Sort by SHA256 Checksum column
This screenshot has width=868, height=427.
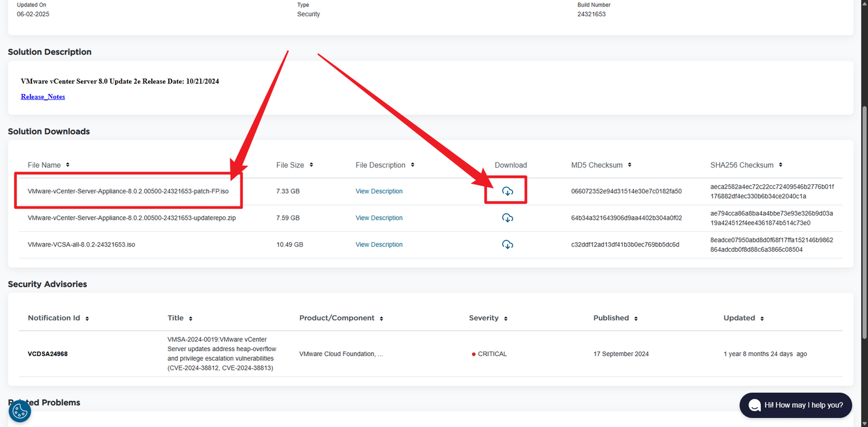[x=781, y=165]
